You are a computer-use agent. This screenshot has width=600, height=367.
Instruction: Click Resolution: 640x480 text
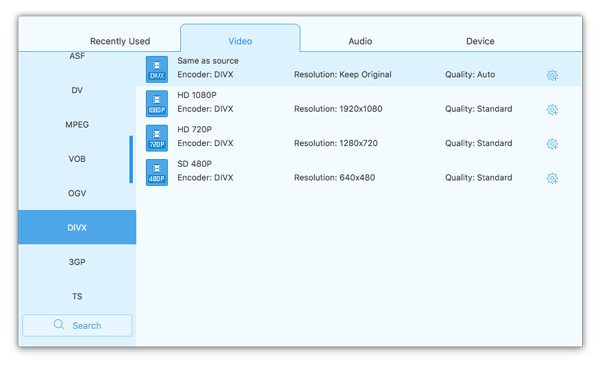pyautogui.click(x=334, y=178)
